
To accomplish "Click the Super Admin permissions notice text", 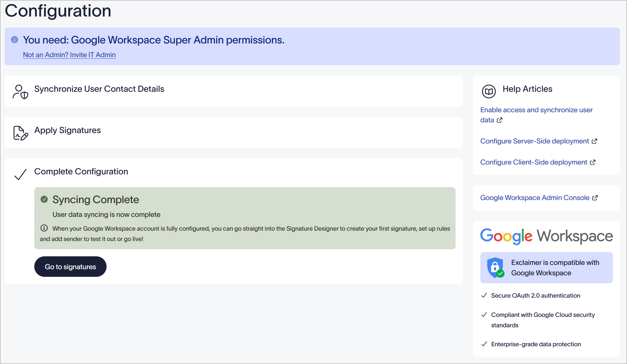I will click(x=154, y=40).
